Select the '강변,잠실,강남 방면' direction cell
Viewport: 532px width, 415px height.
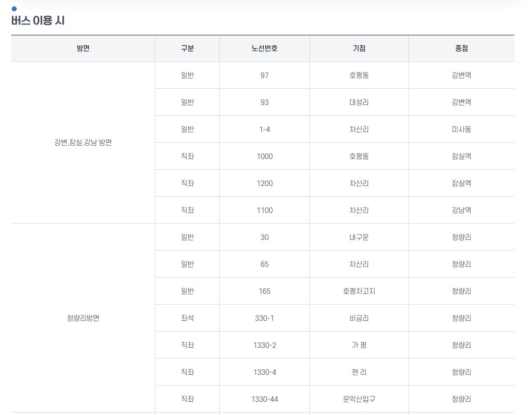tap(83, 143)
